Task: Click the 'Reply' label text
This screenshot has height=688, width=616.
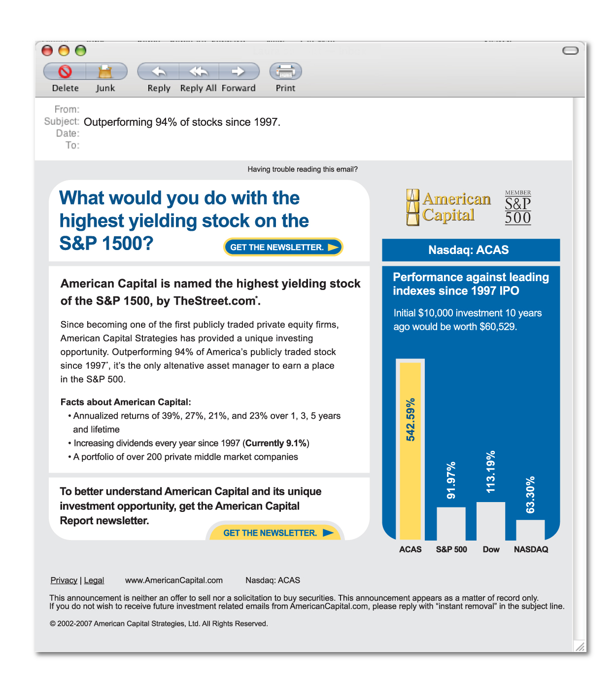Action: [159, 88]
